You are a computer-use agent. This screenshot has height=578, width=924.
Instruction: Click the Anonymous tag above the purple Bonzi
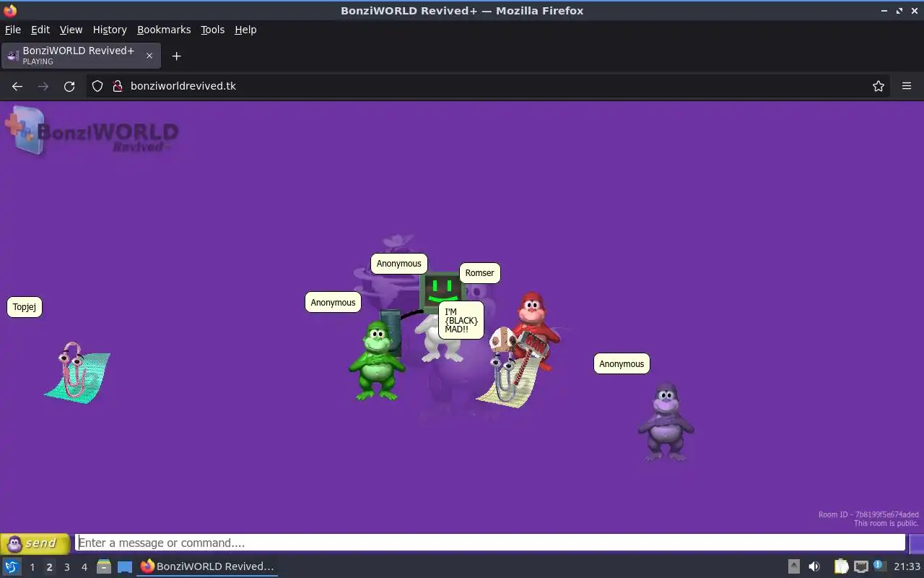click(622, 364)
